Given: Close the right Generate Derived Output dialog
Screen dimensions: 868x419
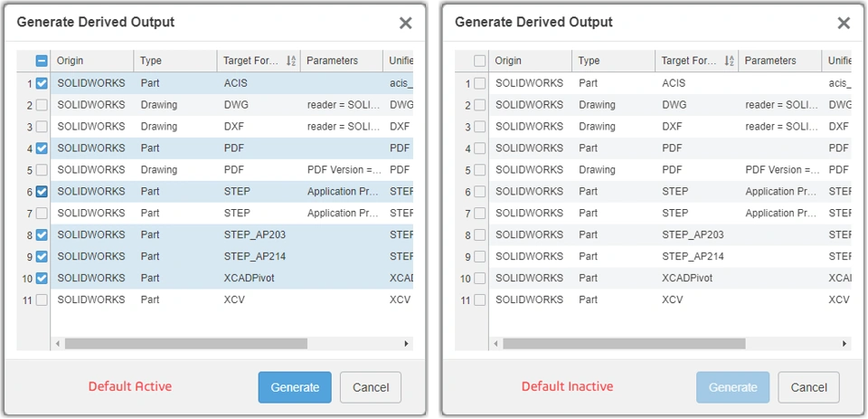Looking at the screenshot, I should pos(843,24).
